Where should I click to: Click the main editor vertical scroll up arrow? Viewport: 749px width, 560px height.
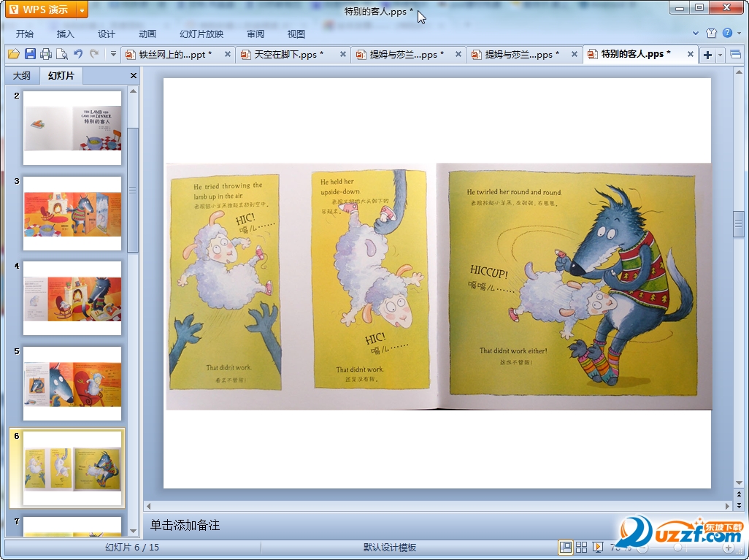point(739,72)
